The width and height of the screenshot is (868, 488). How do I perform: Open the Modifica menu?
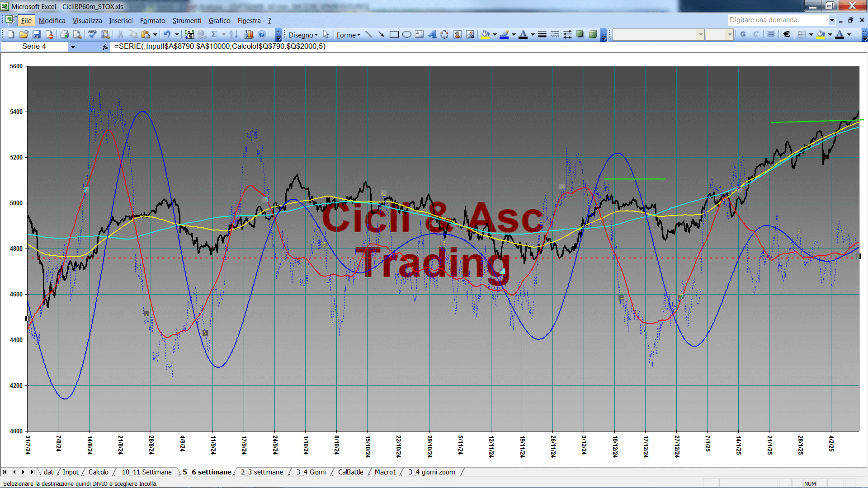pos(52,20)
